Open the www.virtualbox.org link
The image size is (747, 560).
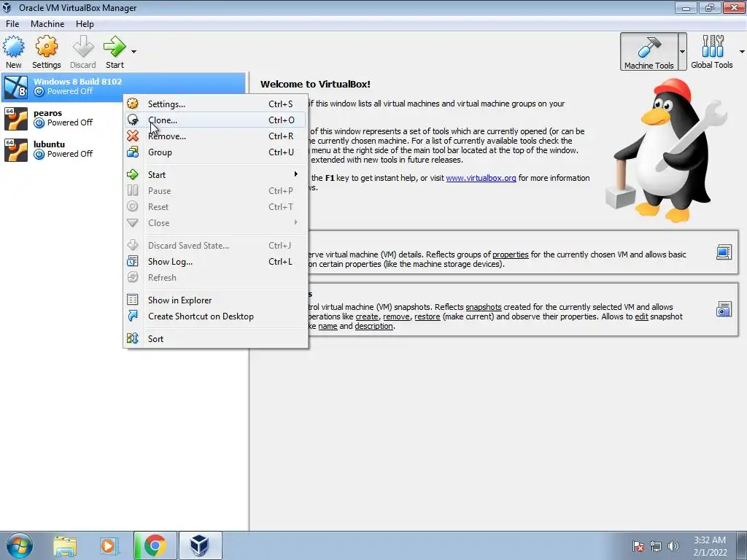(x=481, y=178)
